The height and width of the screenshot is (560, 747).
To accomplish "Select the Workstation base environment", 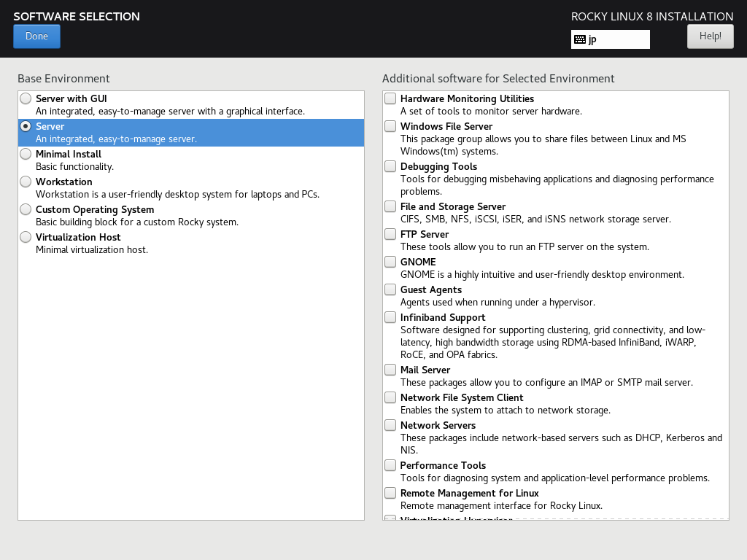I will click(26, 182).
